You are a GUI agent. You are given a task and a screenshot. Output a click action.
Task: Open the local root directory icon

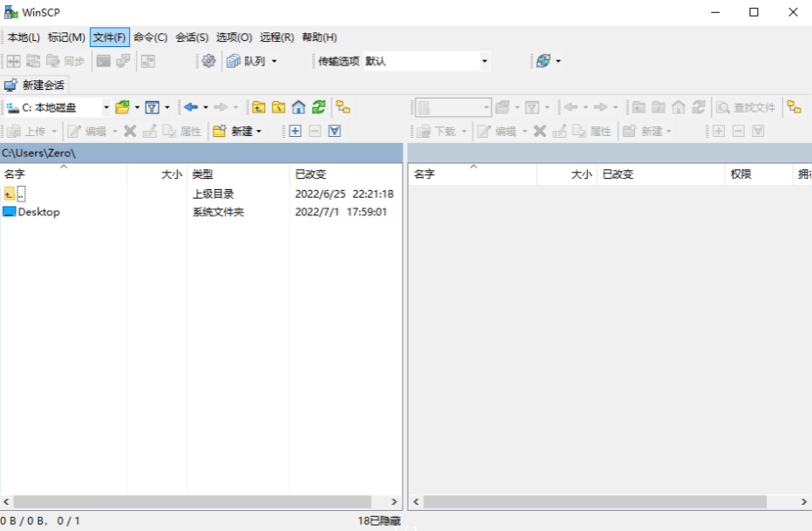point(279,107)
